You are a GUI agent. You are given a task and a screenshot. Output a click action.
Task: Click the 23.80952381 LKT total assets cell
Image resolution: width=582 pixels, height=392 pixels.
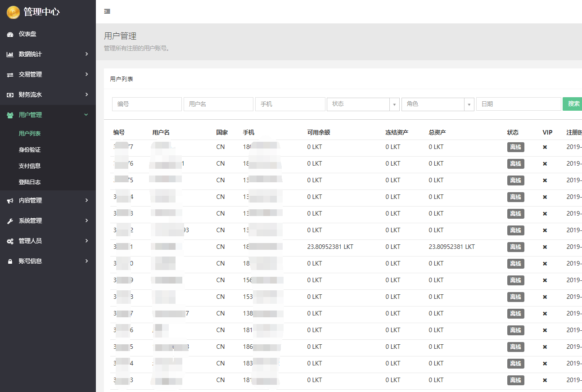[x=452, y=247]
